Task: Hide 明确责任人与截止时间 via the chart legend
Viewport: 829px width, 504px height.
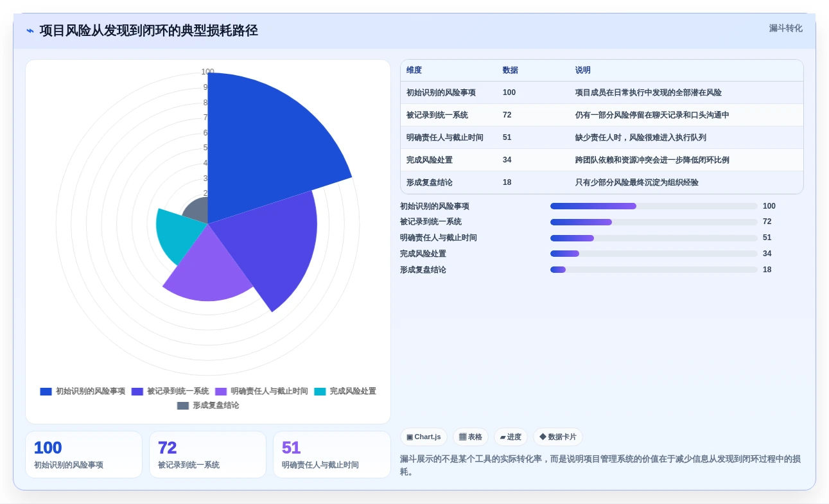Action: pos(261,391)
